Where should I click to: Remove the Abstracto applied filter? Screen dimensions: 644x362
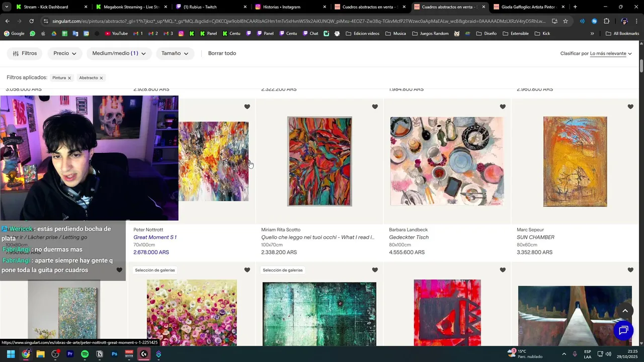(x=101, y=78)
